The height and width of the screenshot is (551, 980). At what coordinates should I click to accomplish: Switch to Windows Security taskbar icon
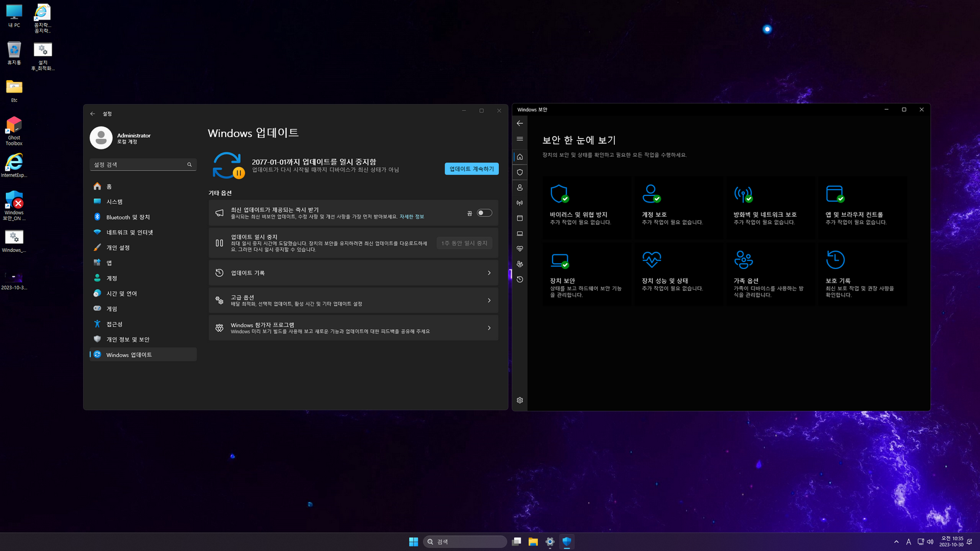coord(567,542)
